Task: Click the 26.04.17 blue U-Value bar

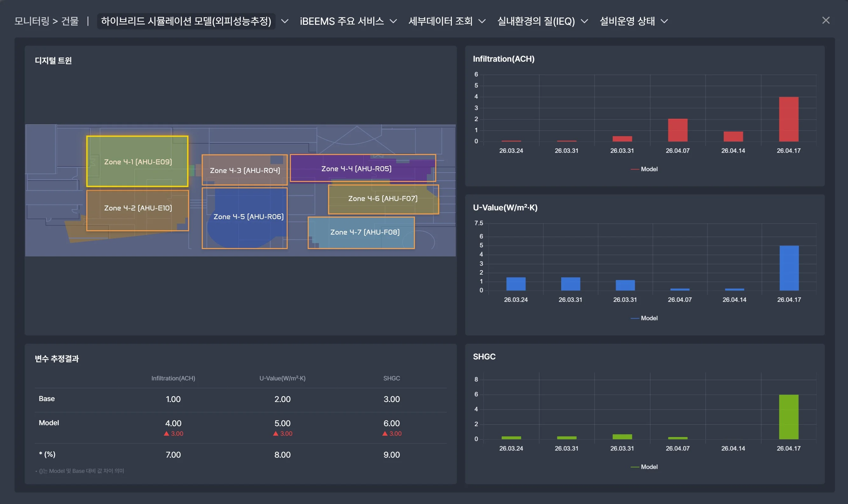Action: click(x=789, y=268)
